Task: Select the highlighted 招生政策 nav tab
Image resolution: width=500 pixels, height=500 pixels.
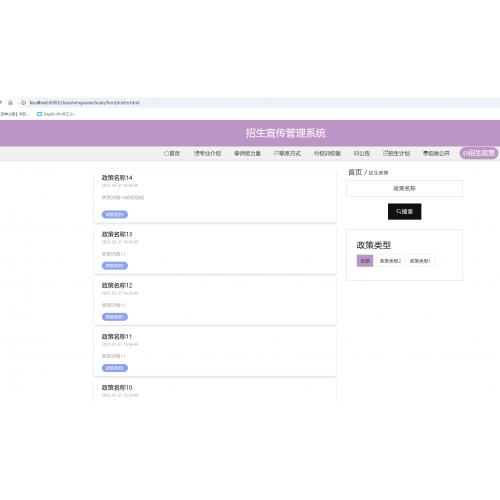Action: click(479, 153)
